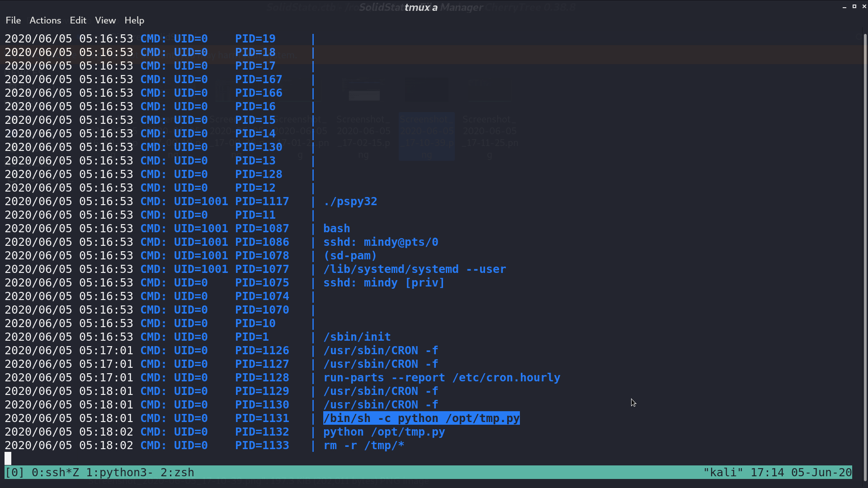
Task: Close the terminal window
Action: (864, 6)
